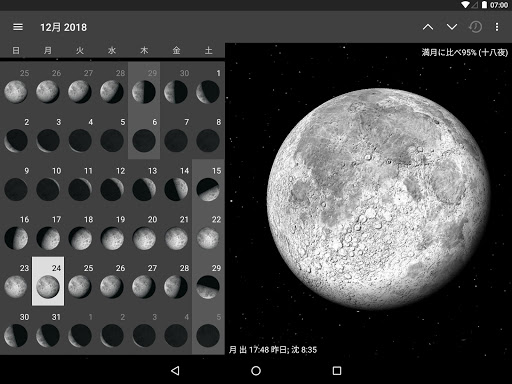Select December 4 moon phase
This screenshot has width=512, height=384.
80,135
